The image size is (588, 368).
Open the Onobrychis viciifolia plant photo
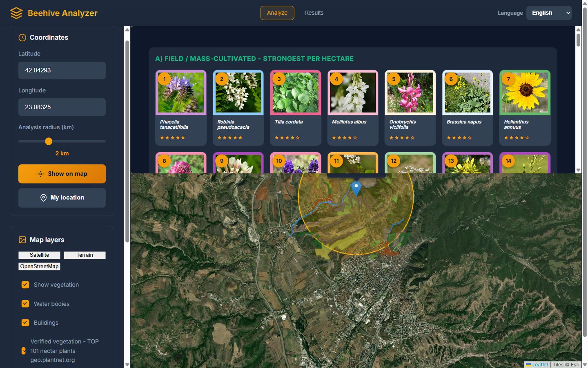point(410,93)
